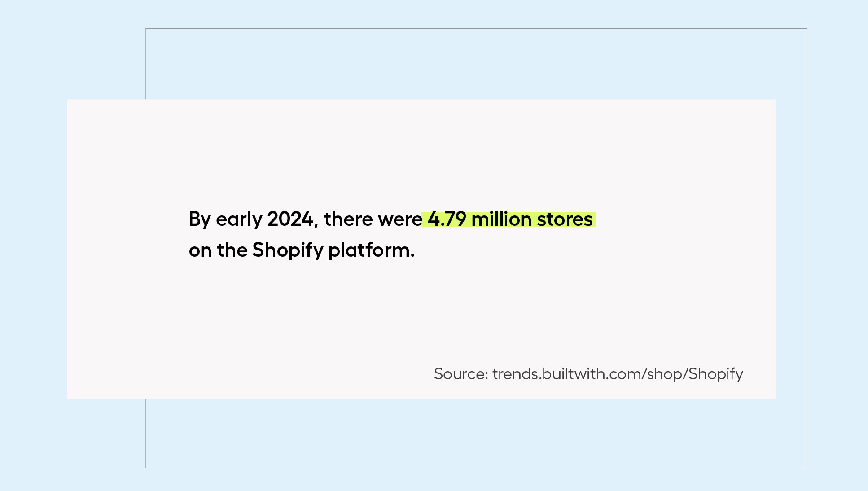Click the number "4.79" in the highlight
The width and height of the screenshot is (868, 491).
[x=447, y=219]
